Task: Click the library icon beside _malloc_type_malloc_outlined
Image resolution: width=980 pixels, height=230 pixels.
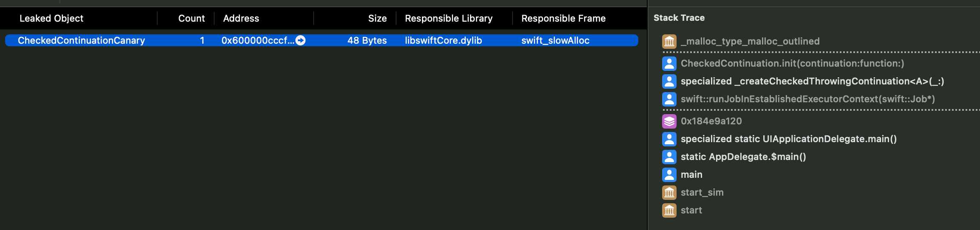Action: tap(669, 41)
